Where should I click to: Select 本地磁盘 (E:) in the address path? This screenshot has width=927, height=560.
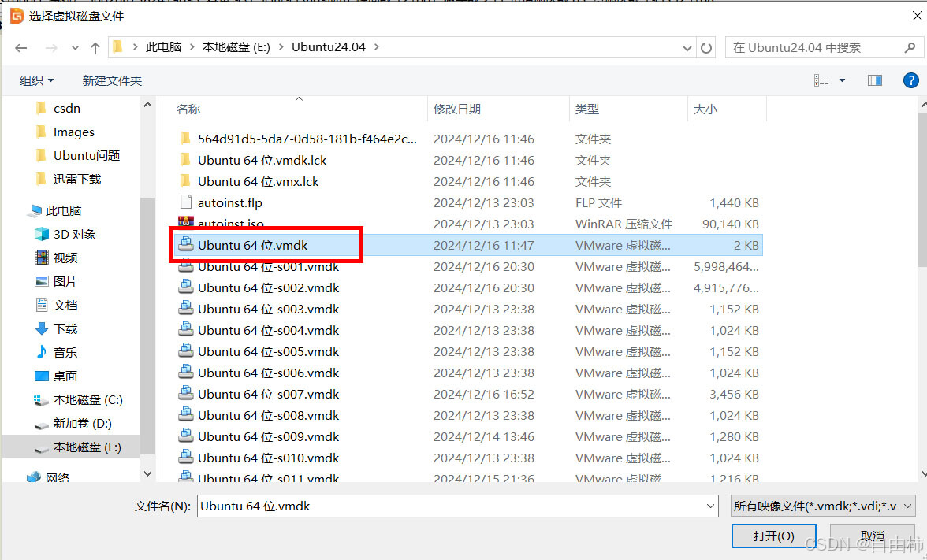coord(236,47)
